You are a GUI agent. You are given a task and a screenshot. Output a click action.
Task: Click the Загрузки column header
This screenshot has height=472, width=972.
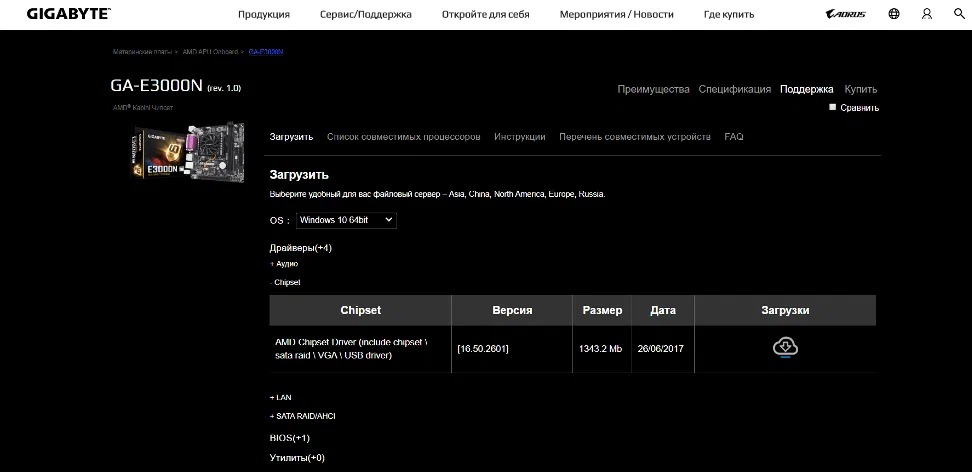coord(785,310)
